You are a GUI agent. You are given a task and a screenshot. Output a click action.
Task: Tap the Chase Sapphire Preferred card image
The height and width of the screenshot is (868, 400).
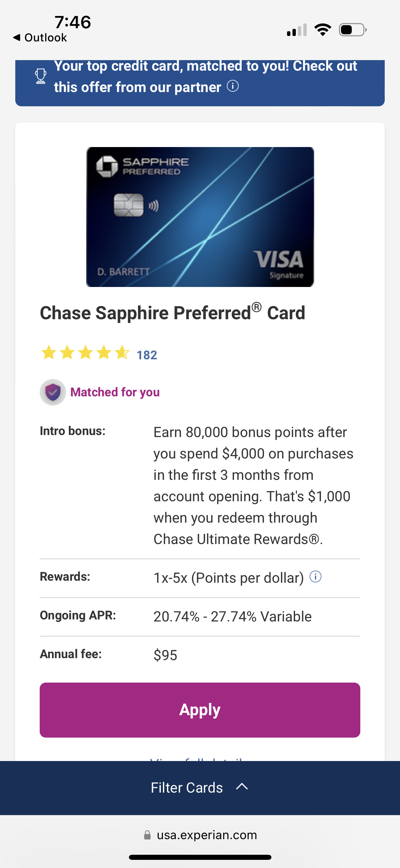[200, 217]
